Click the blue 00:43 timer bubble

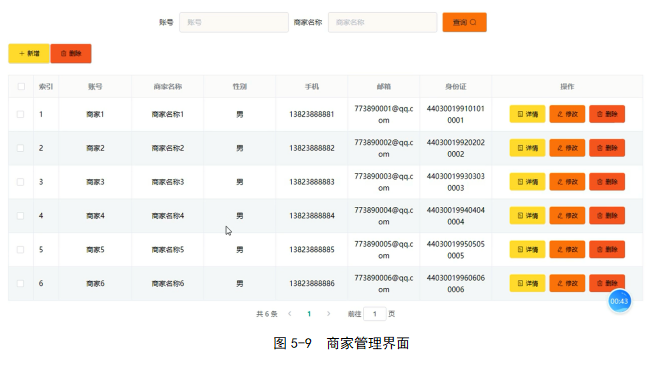coord(619,301)
